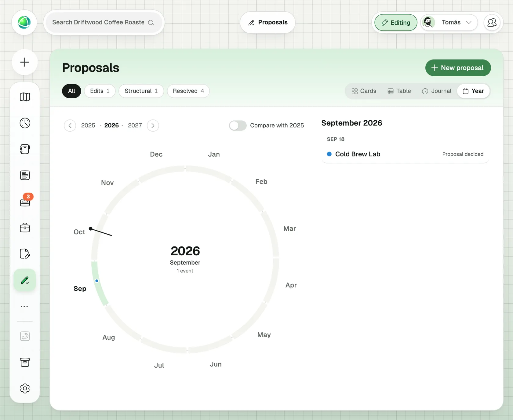
Task: Open the map icon in sidebar
Action: pyautogui.click(x=25, y=97)
